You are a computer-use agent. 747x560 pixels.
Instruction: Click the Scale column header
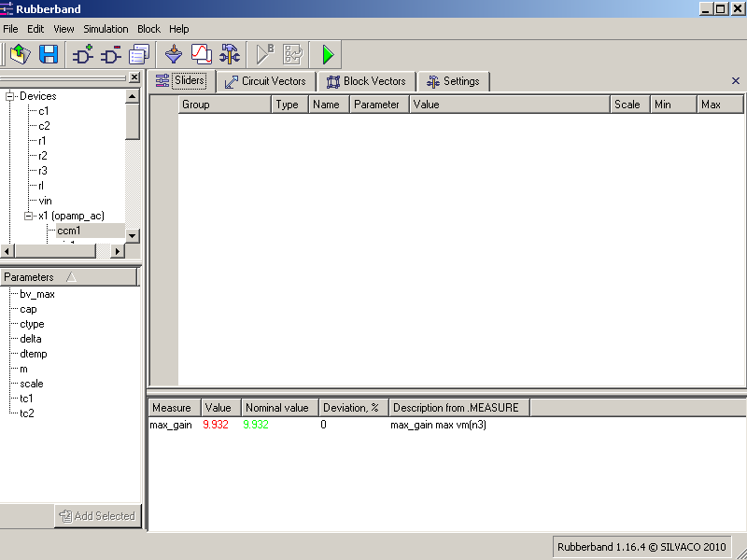coord(630,105)
